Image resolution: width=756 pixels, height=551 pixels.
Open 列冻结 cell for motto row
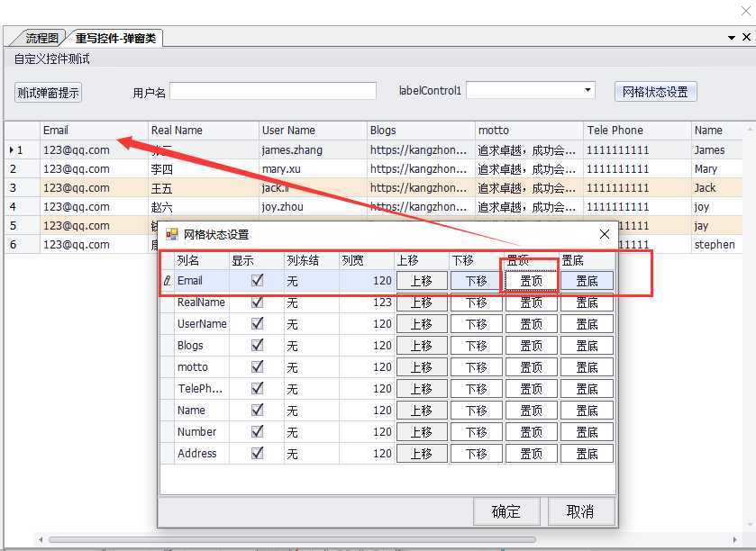pos(312,367)
